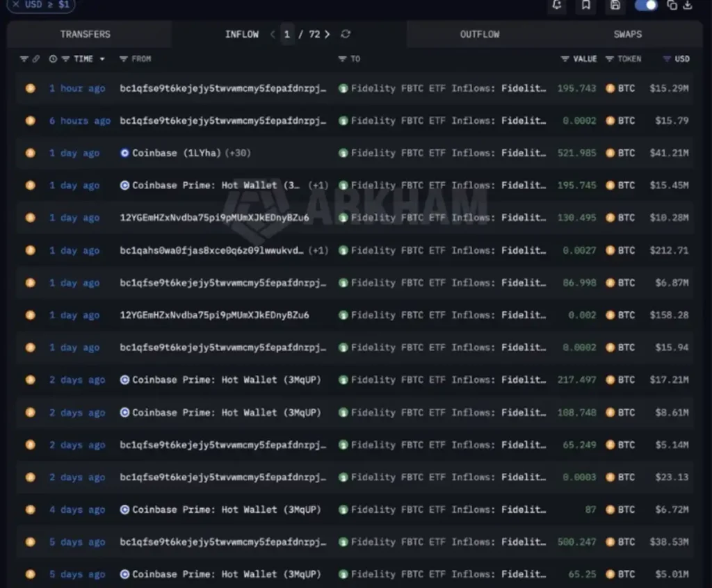Expand (+1) beside bc1qahs0wa0fjas address

click(x=318, y=251)
